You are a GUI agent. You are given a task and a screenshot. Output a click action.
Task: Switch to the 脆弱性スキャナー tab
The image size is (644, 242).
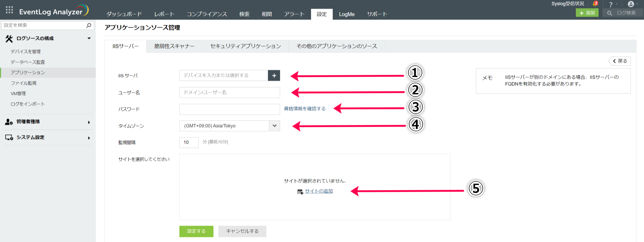174,46
